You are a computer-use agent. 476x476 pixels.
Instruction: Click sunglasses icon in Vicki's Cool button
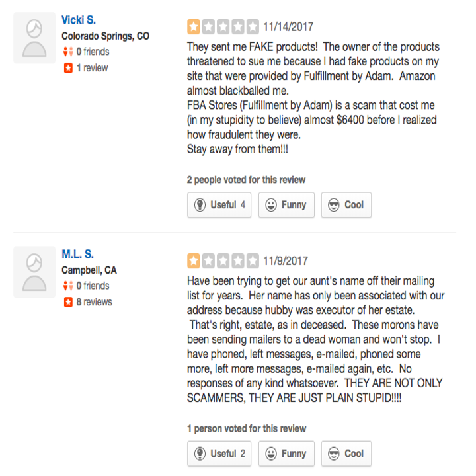pos(334,205)
